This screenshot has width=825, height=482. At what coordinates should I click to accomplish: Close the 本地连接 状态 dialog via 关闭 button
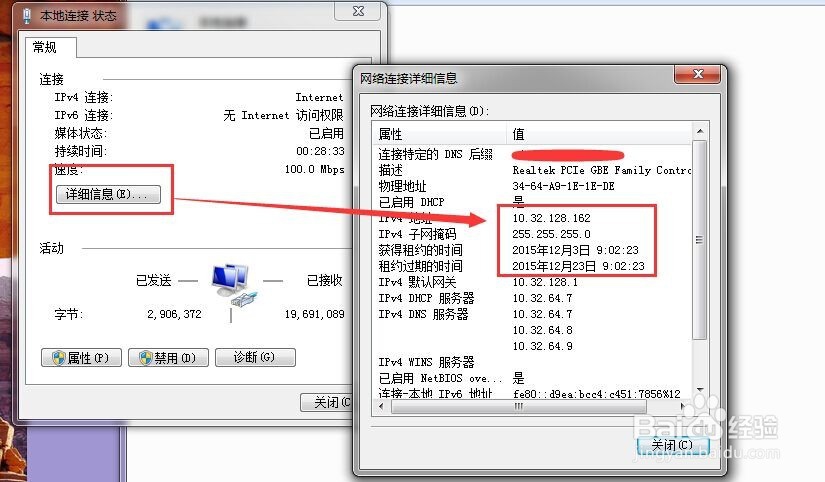click(x=326, y=403)
